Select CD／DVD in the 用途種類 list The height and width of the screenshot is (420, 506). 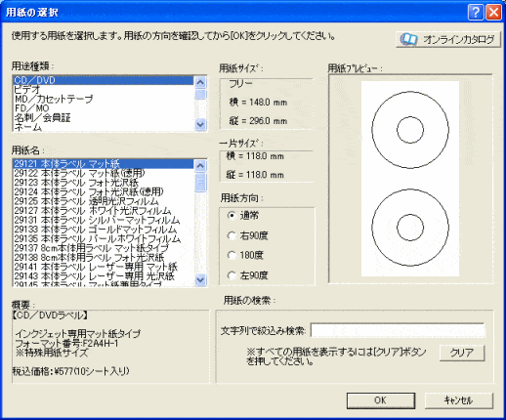(x=104, y=80)
